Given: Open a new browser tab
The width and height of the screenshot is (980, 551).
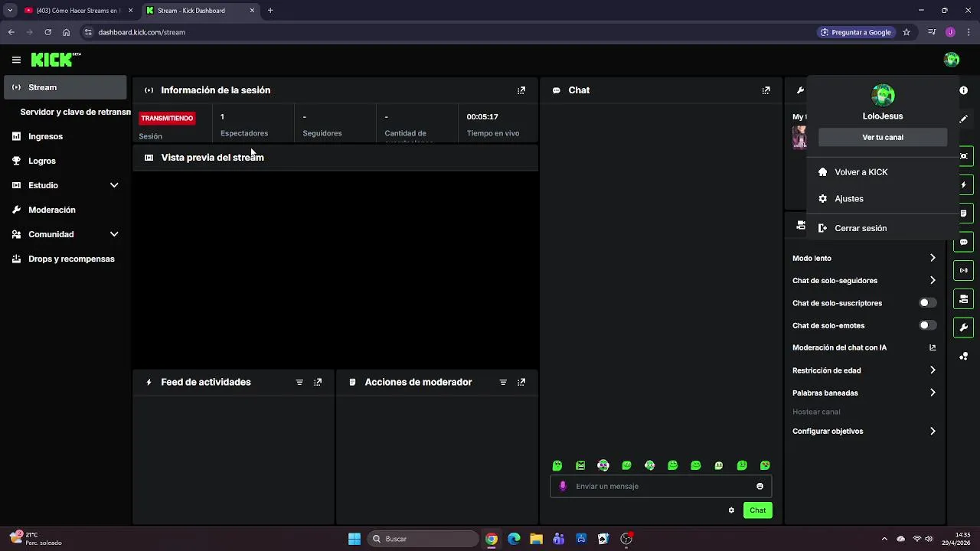Looking at the screenshot, I should 270,11.
